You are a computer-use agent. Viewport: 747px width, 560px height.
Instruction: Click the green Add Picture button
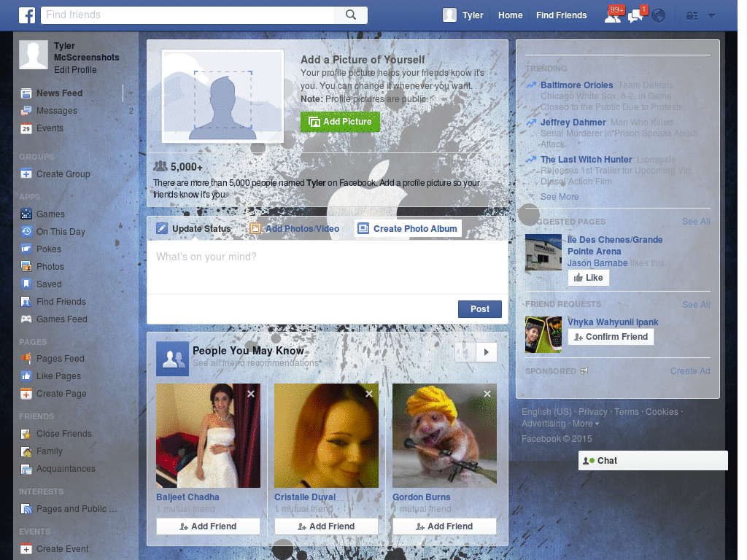[x=340, y=122]
